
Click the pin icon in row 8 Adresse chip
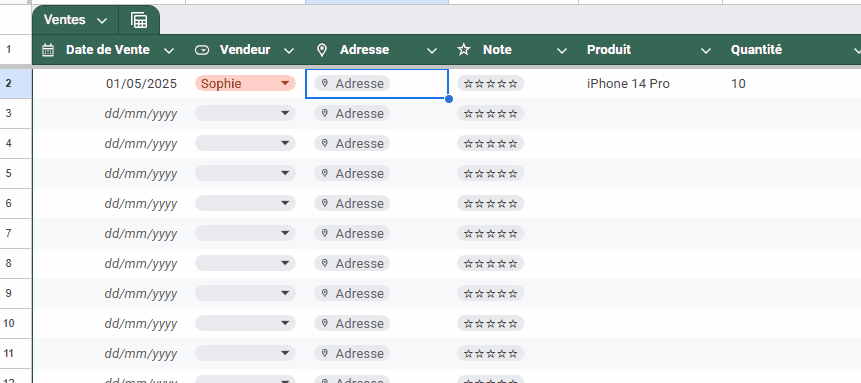click(325, 264)
